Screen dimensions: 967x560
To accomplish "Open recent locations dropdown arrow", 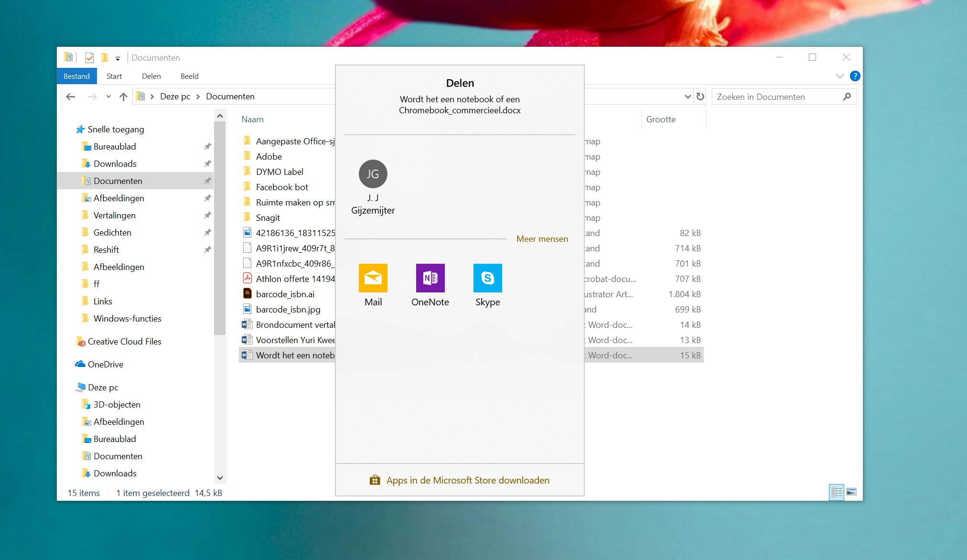I will [108, 97].
